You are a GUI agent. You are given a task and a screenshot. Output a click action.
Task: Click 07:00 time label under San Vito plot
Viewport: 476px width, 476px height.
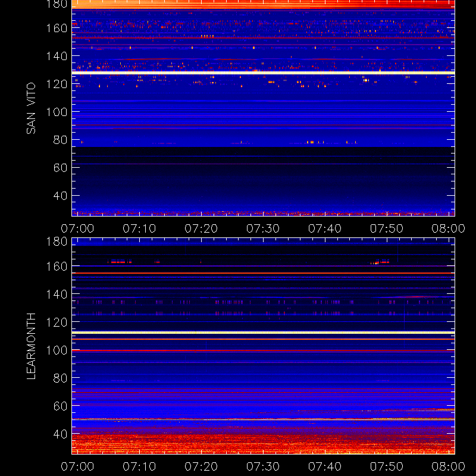pos(77,228)
